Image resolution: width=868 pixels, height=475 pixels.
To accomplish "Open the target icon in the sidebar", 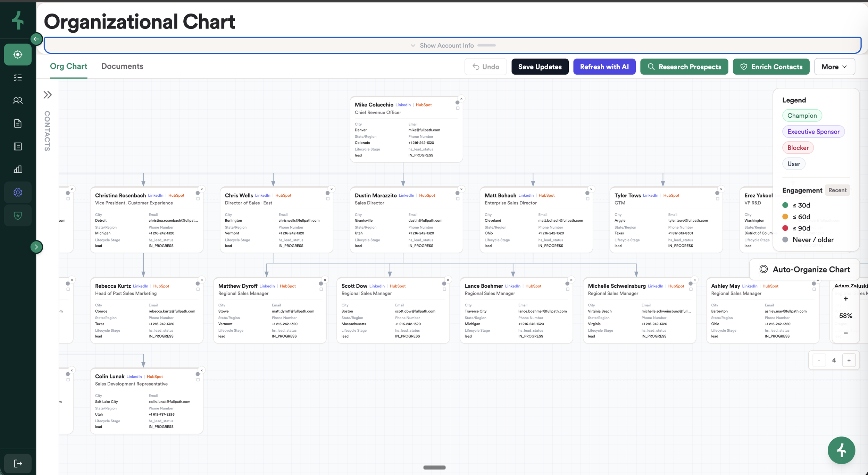I will coord(18,54).
